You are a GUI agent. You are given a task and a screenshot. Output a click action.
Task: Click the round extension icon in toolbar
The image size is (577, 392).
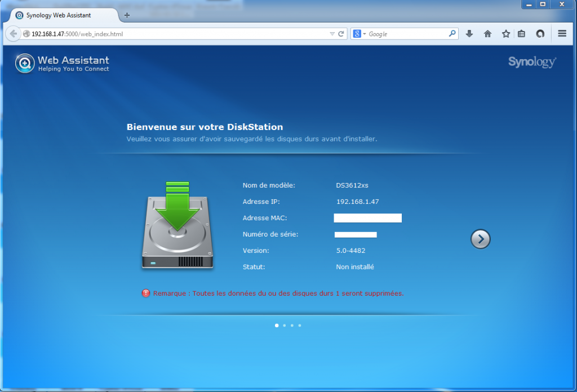click(x=540, y=34)
